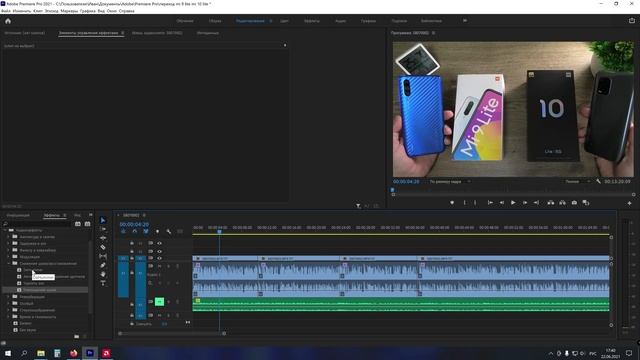Open Comparison View in Program monitor
The image size is (640, 360).
(x=586, y=202)
